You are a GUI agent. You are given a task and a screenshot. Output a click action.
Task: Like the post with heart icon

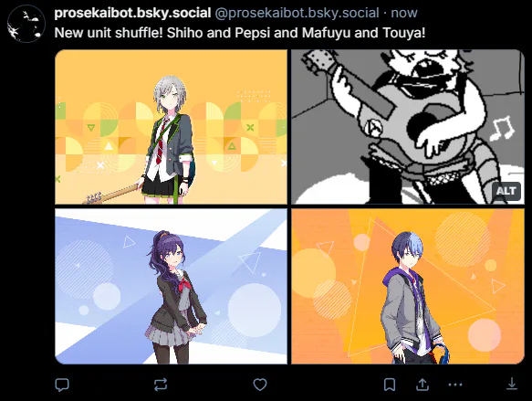tap(260, 385)
